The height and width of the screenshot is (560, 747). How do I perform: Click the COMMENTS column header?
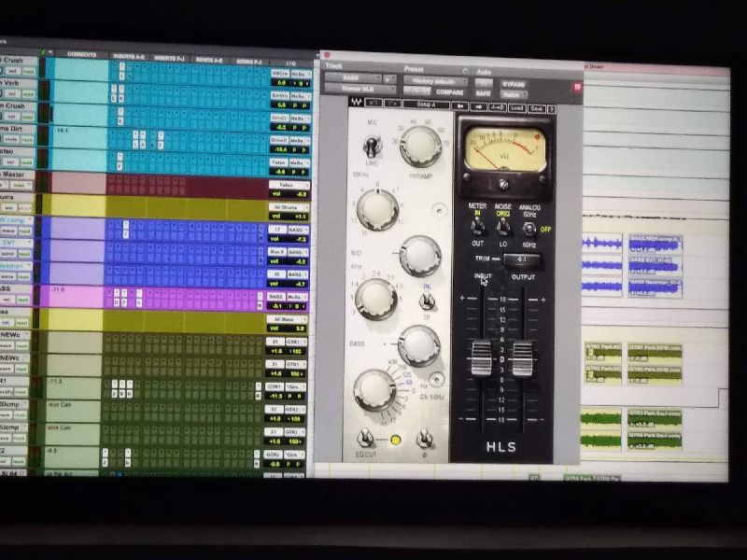[81, 54]
